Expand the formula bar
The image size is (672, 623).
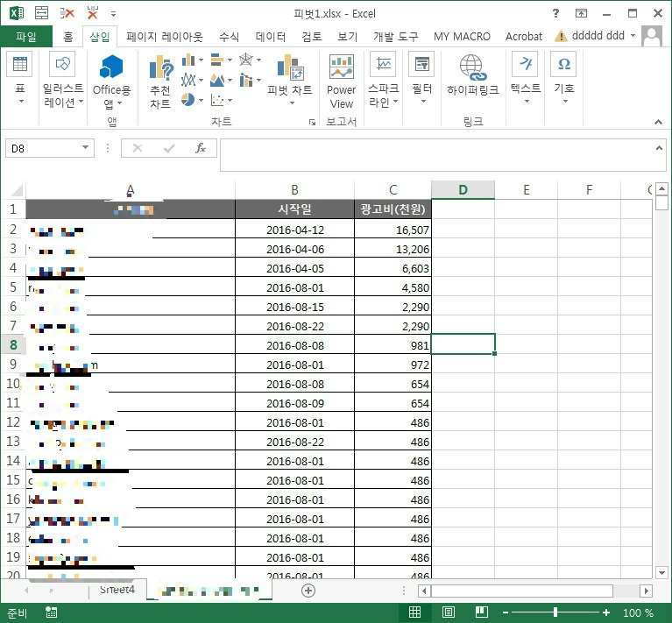[659, 148]
